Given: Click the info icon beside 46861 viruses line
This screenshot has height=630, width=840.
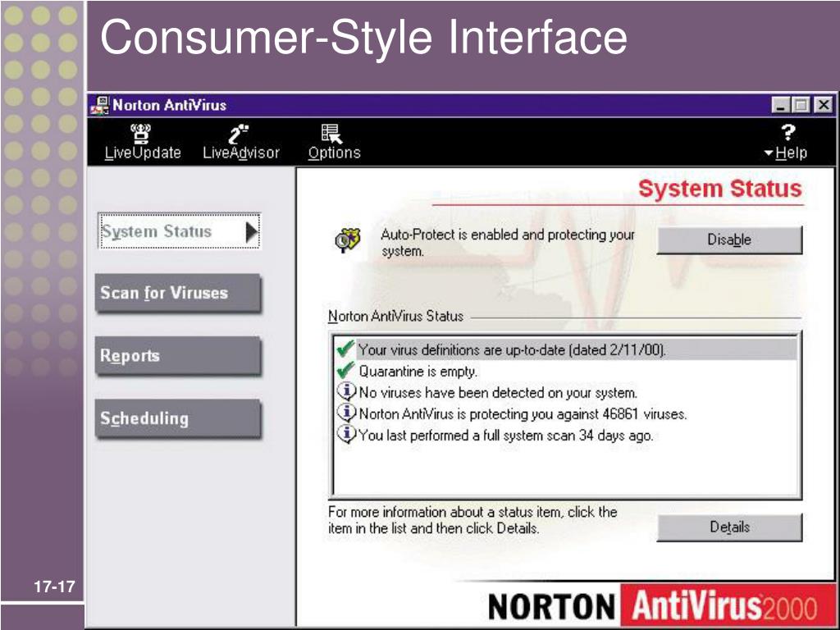Looking at the screenshot, I should point(346,413).
